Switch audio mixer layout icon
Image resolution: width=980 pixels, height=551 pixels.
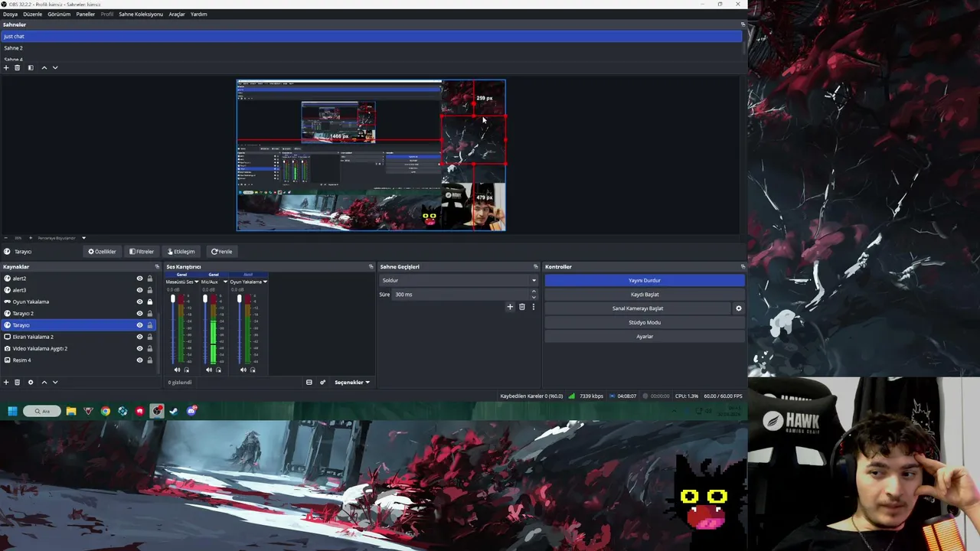309,382
